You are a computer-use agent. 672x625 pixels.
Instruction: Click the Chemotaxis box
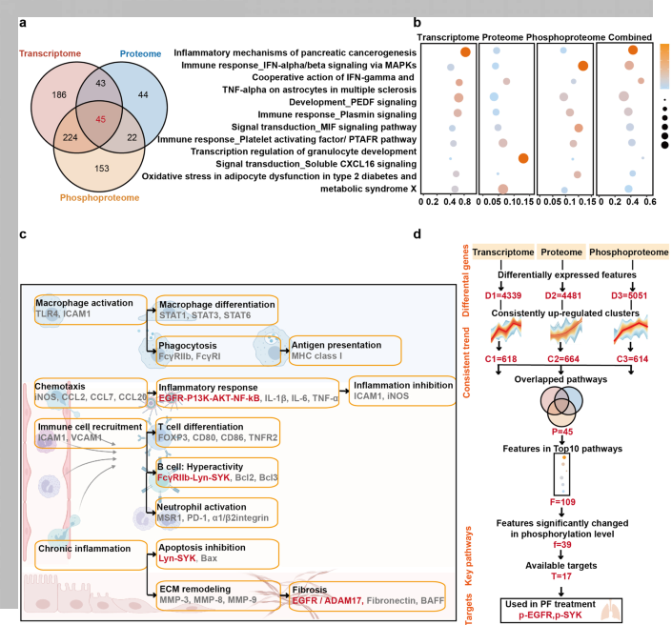[91, 393]
